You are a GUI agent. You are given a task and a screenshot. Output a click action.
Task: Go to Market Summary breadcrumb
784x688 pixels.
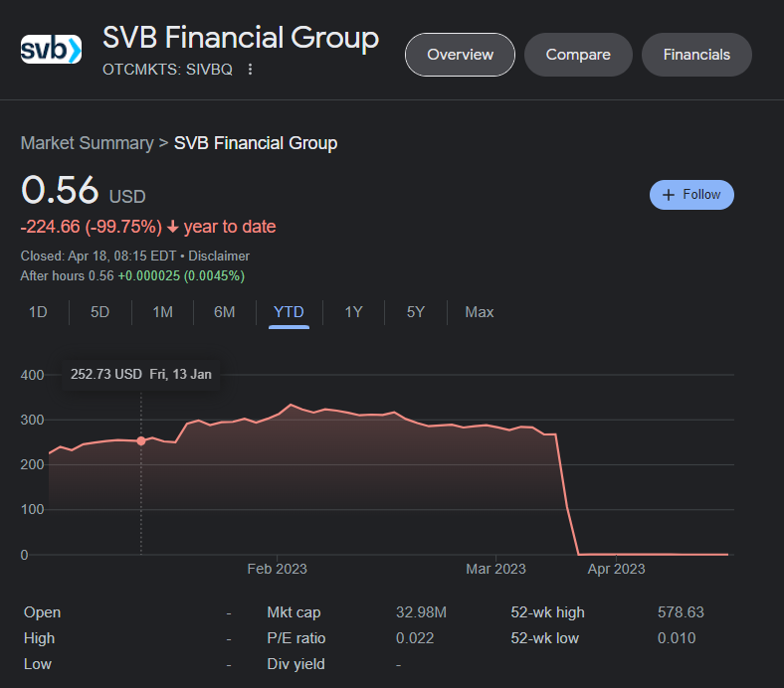[87, 143]
